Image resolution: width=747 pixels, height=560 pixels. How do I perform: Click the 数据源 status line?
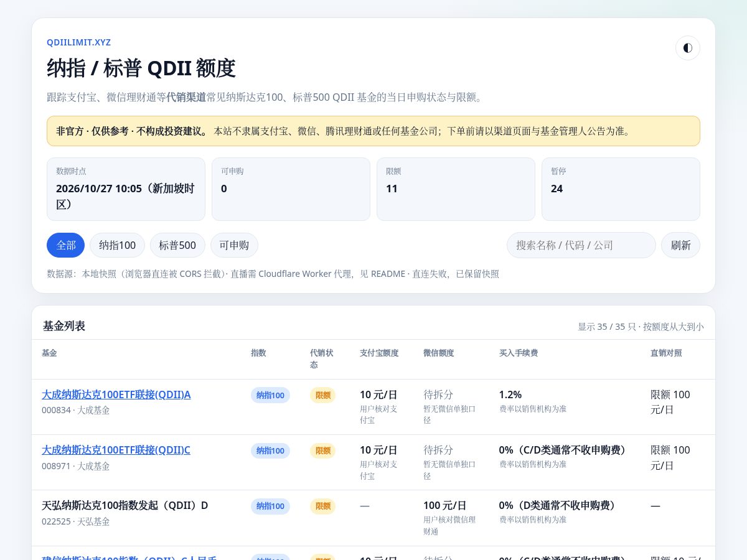273,274
